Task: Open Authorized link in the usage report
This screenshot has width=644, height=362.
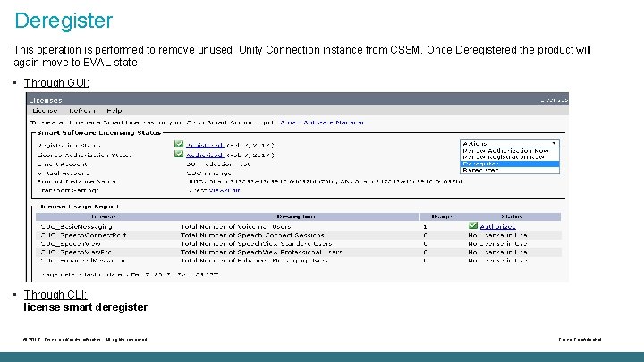Action: click(498, 226)
